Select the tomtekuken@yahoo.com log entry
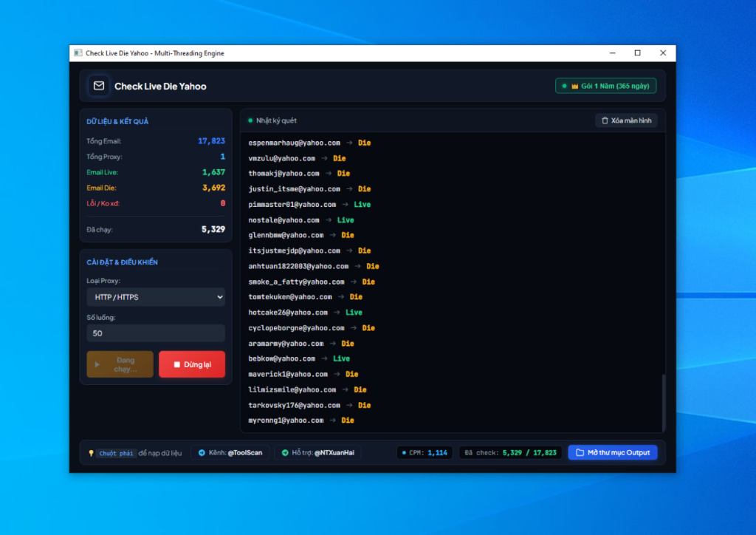 pyautogui.click(x=305, y=296)
